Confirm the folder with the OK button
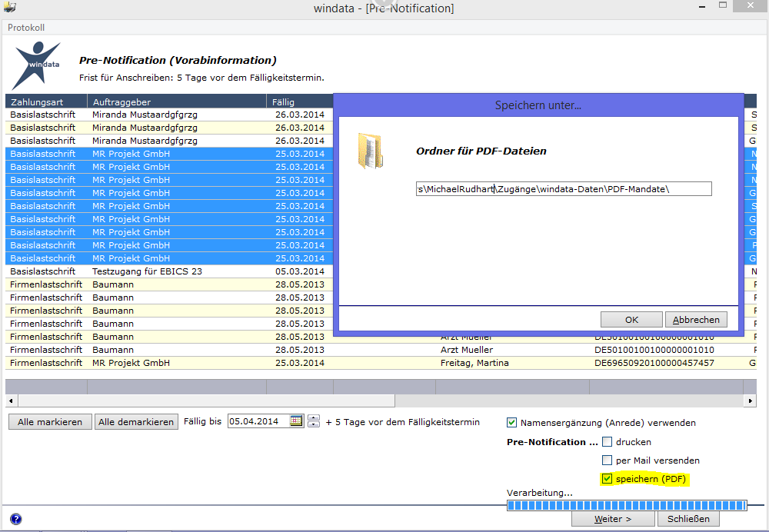 click(x=631, y=320)
